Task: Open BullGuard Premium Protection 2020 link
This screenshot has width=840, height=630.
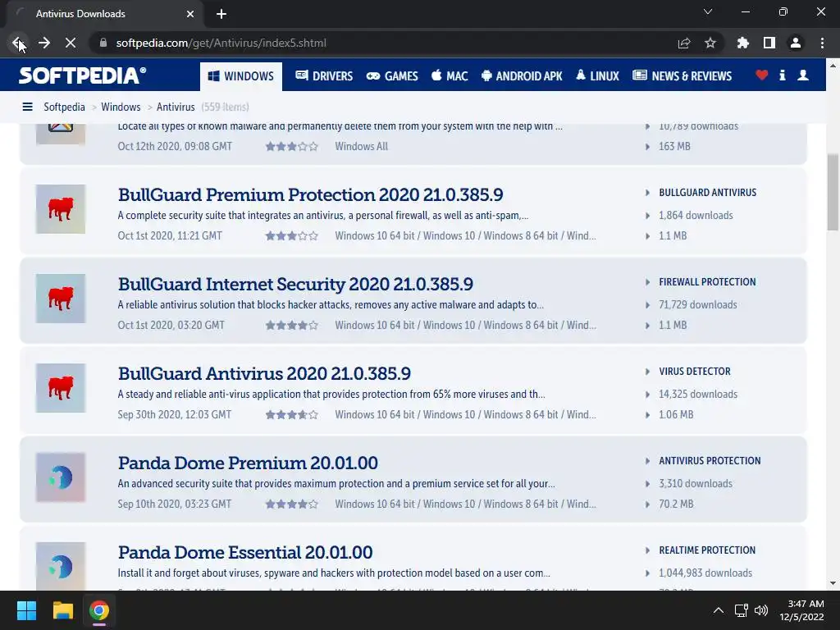Action: 310,194
